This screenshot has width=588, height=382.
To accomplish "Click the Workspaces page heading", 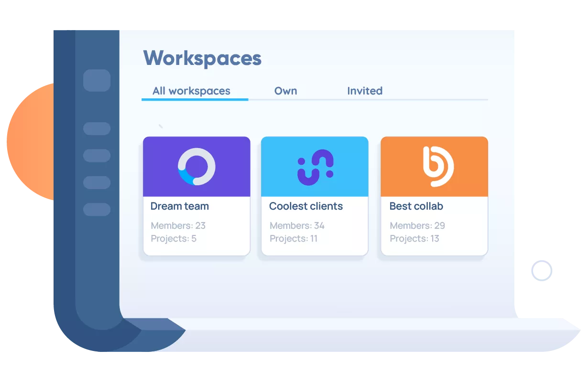I will [x=203, y=58].
